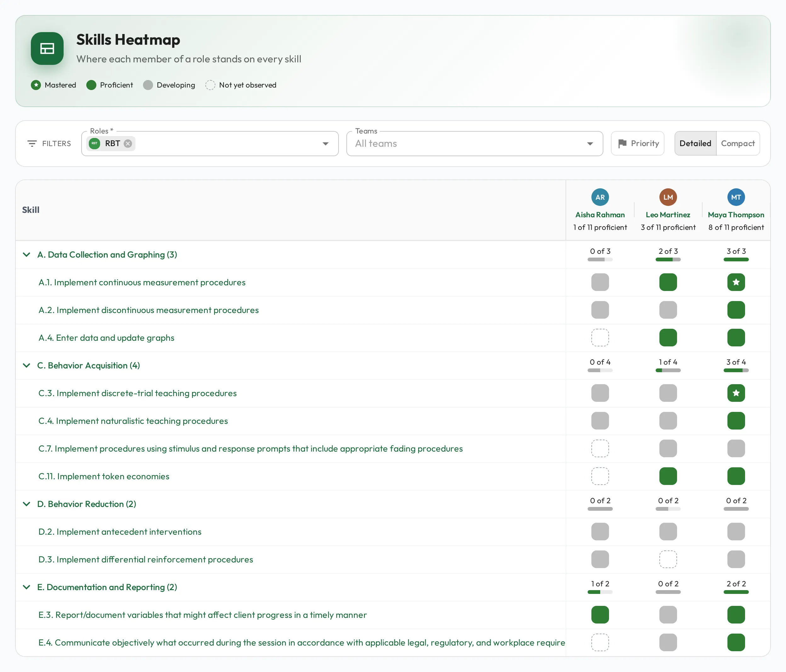Collapse E. Documentation and Reporting section
The height and width of the screenshot is (672, 786).
coord(26,587)
